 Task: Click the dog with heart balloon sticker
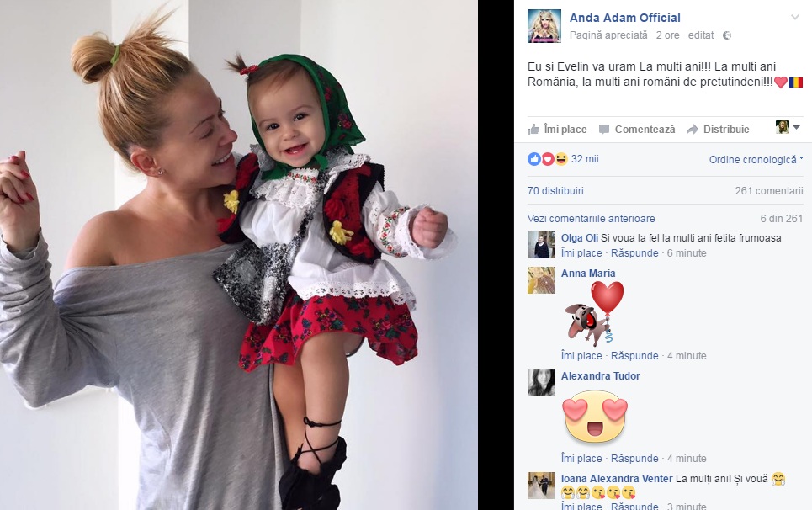tap(594, 313)
